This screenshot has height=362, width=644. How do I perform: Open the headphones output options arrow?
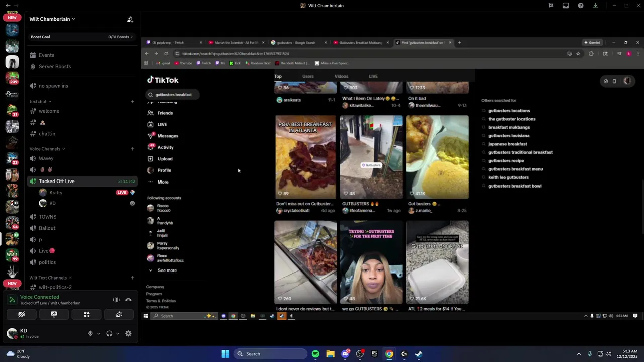point(118,333)
